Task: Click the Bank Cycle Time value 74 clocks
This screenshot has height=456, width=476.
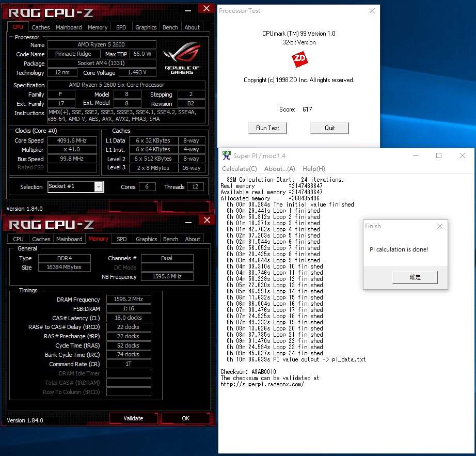Action: click(129, 355)
